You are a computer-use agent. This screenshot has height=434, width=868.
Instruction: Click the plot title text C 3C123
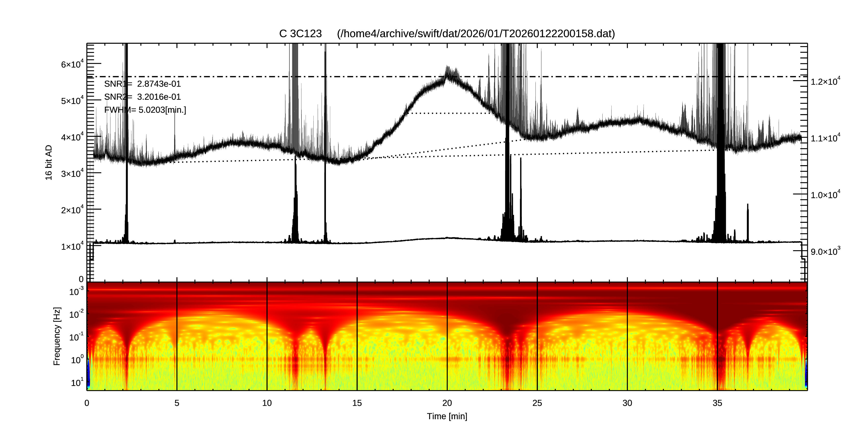(300, 34)
